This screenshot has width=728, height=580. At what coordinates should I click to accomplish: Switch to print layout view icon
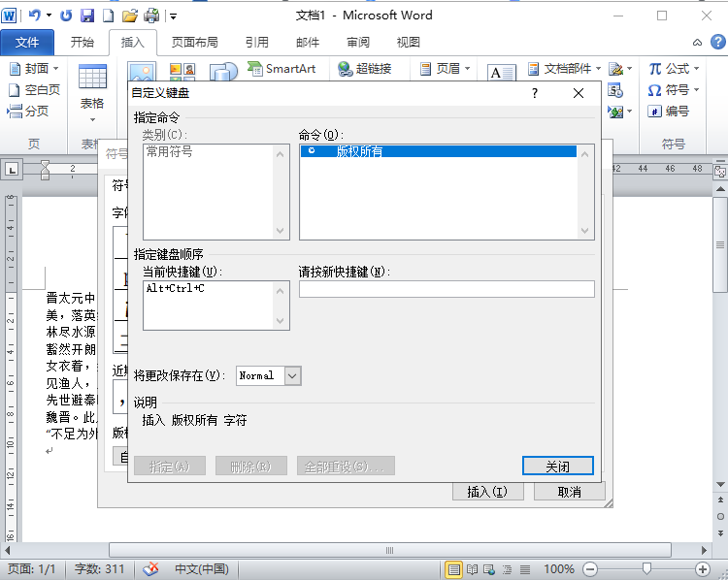click(453, 569)
